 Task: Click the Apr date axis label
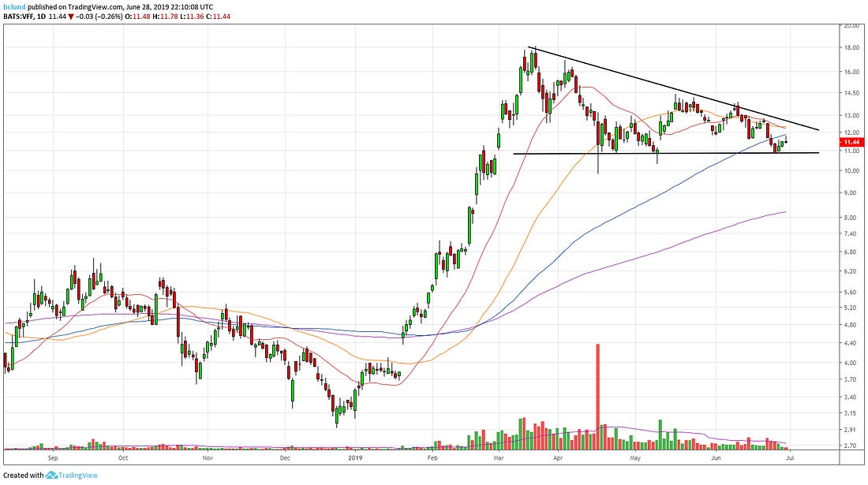[558, 458]
